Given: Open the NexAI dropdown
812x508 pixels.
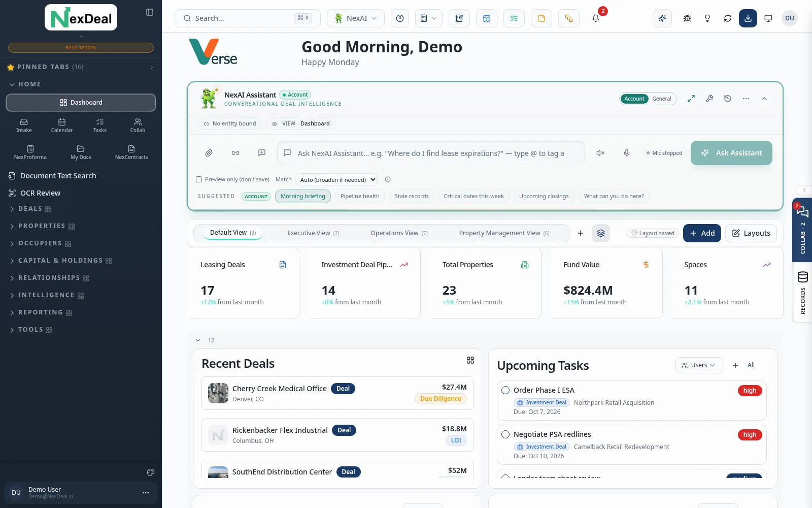Looking at the screenshot, I should tap(356, 18).
